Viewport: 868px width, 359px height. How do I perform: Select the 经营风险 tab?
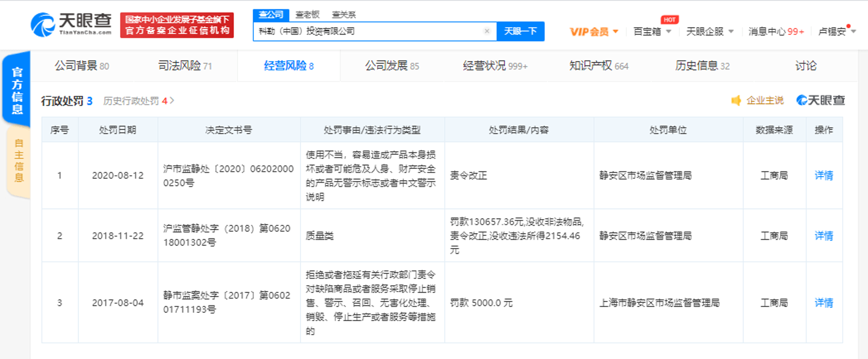point(289,66)
